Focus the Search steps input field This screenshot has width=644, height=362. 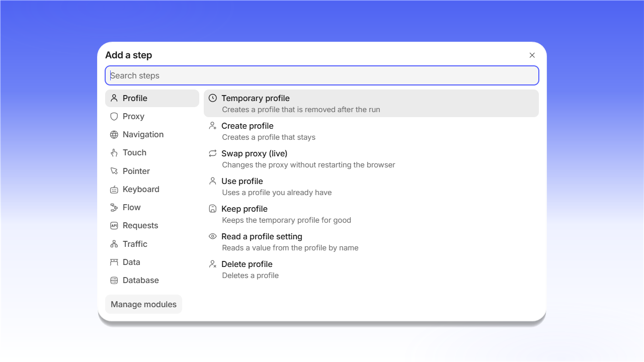(x=322, y=75)
